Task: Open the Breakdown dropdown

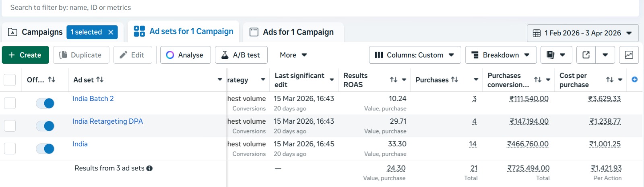Action: click(x=501, y=55)
